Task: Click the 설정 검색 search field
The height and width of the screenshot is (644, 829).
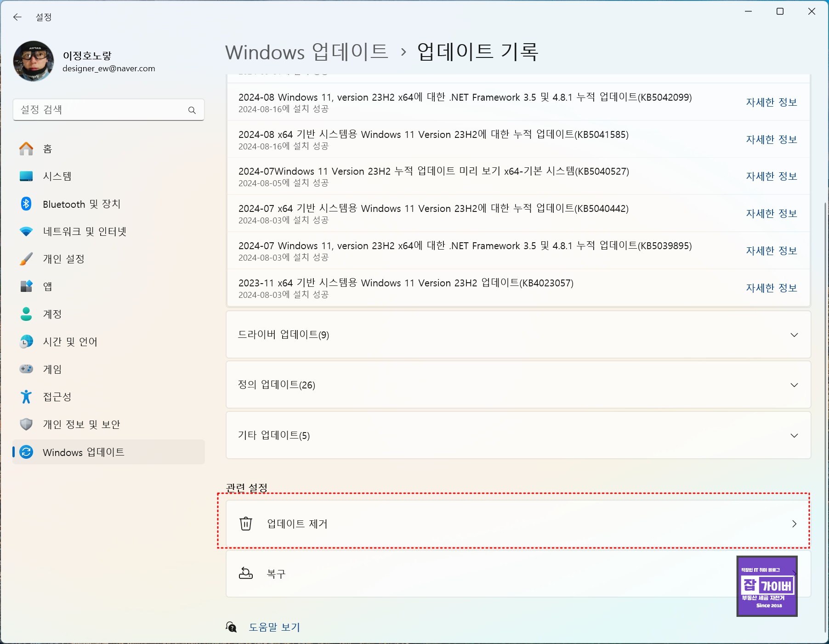Action: click(x=108, y=109)
